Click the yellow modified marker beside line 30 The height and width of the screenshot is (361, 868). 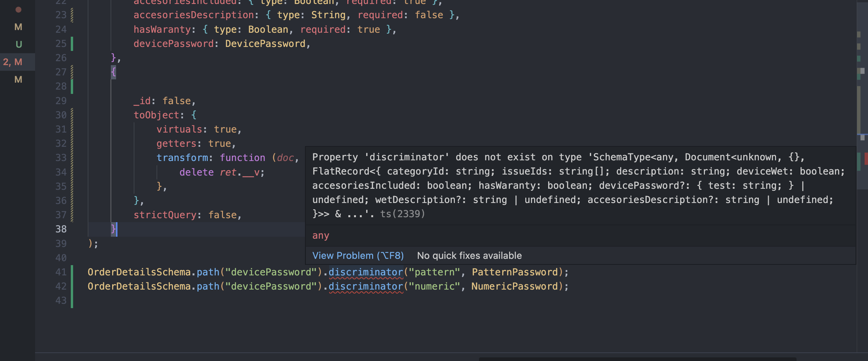[72, 115]
